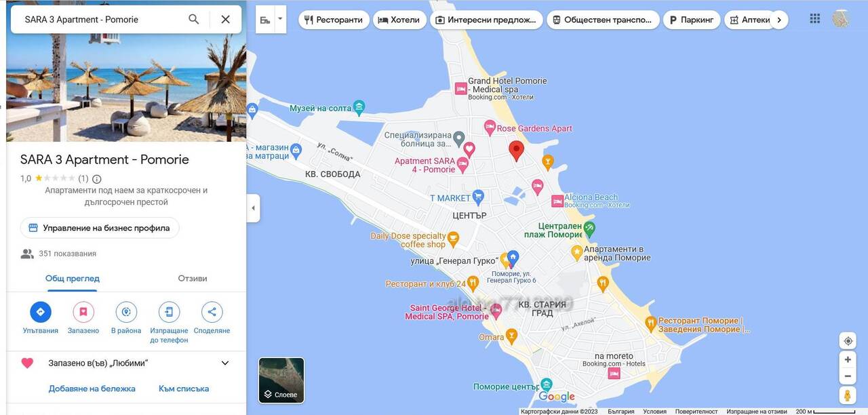Click the В района nearby icon
The image size is (868, 415).
(126, 312)
